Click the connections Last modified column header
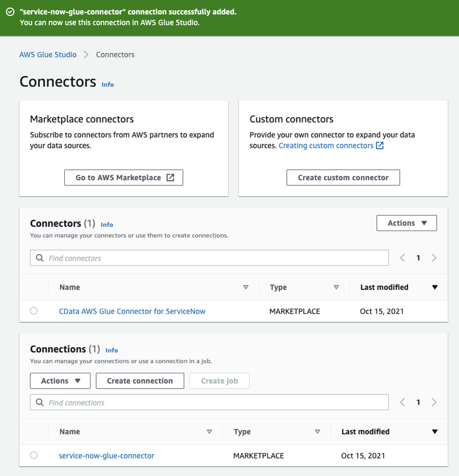This screenshot has width=459, height=476. coord(365,432)
